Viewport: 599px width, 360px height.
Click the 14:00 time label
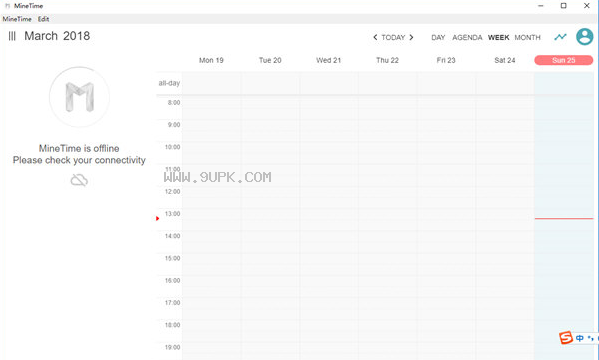click(172, 236)
